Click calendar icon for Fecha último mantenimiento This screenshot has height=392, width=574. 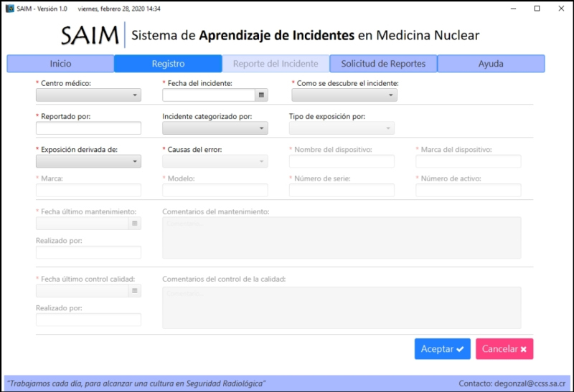point(134,224)
